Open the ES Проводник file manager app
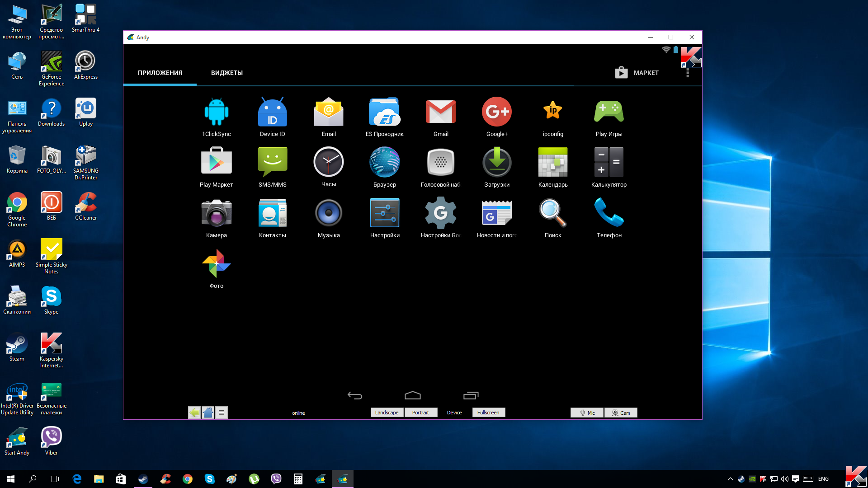Image resolution: width=868 pixels, height=488 pixels. (x=384, y=112)
